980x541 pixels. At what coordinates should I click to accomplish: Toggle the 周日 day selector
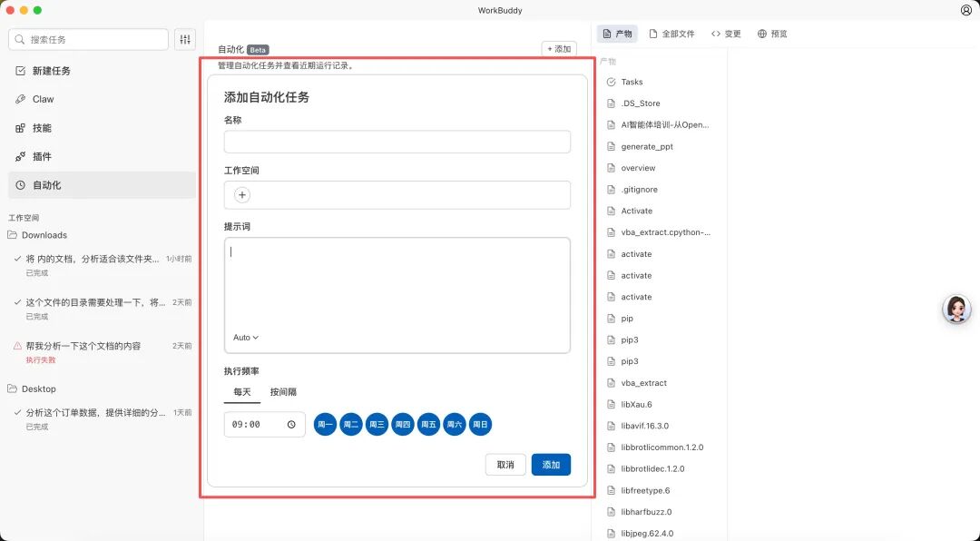(x=480, y=425)
